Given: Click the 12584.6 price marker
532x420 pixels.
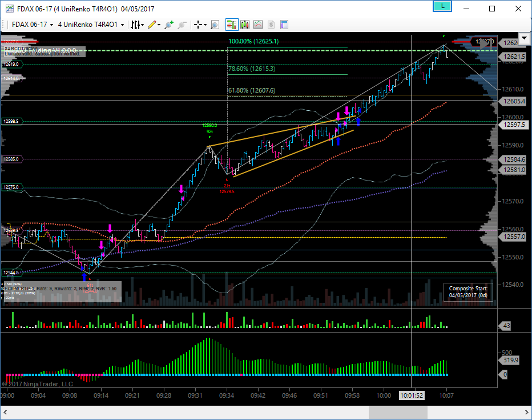Looking at the screenshot, I should click(x=513, y=159).
